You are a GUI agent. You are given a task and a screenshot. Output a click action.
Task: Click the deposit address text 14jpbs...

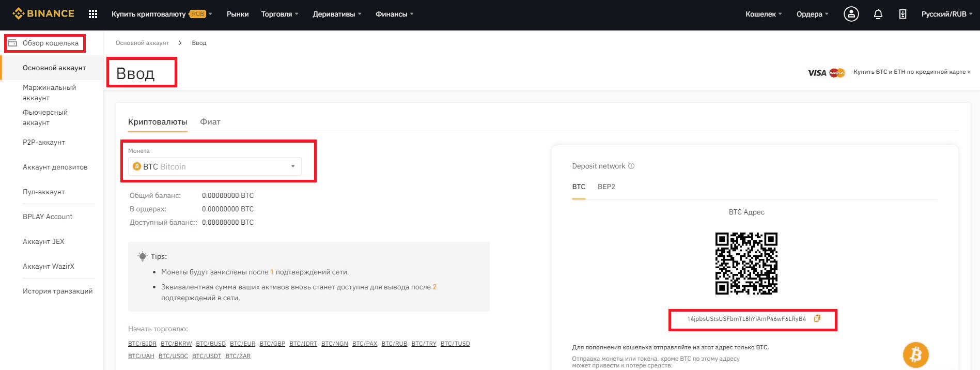(746, 319)
